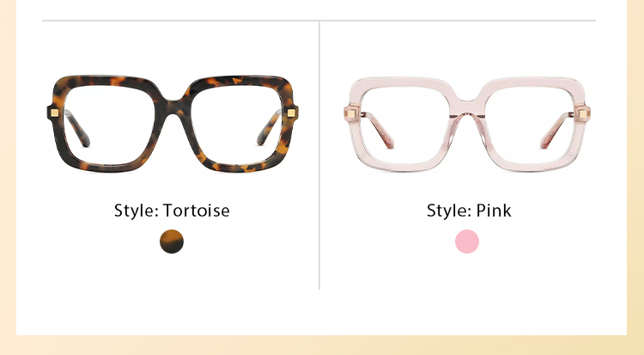Click right temple arm of pink glasses
Screen dimensions: 644x355
(556, 131)
